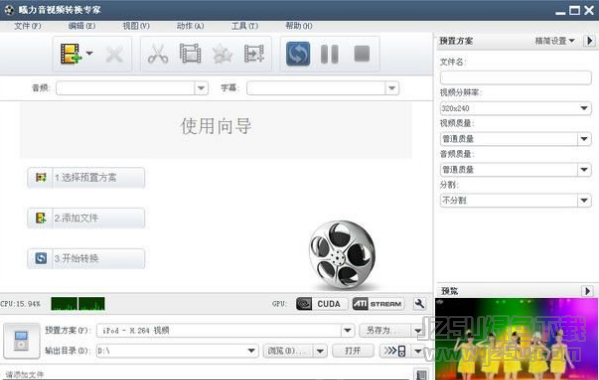The width and height of the screenshot is (599, 380).
Task: Open GPU settings wrench icon
Action: [420, 304]
